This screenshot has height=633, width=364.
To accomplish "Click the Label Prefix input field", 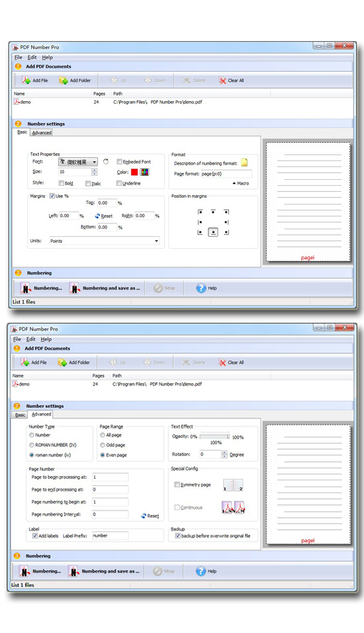I will pyautogui.click(x=110, y=535).
